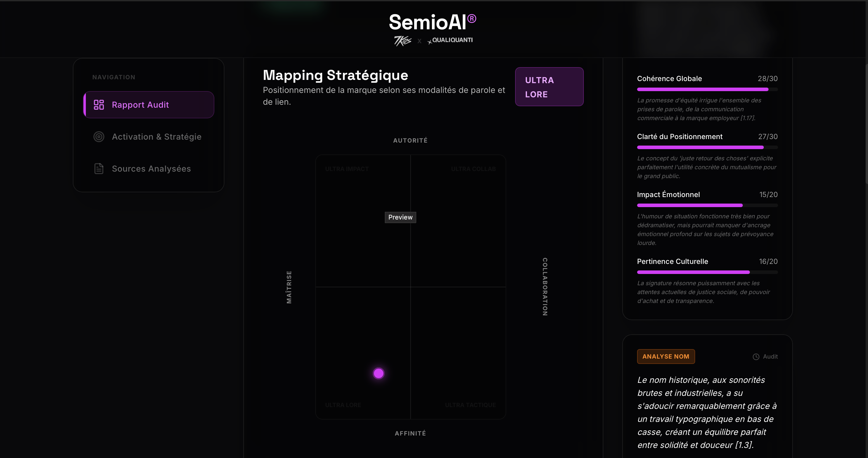868x458 pixels.
Task: Click the Clarté du Positionnement progress bar
Action: pos(707,148)
